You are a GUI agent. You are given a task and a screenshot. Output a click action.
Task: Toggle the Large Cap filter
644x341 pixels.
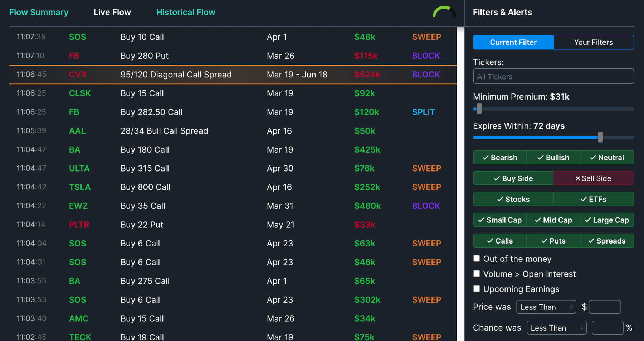607,220
